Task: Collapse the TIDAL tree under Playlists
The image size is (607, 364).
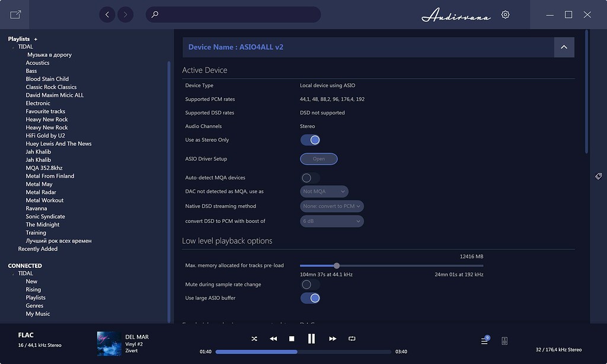Action: tap(13, 47)
